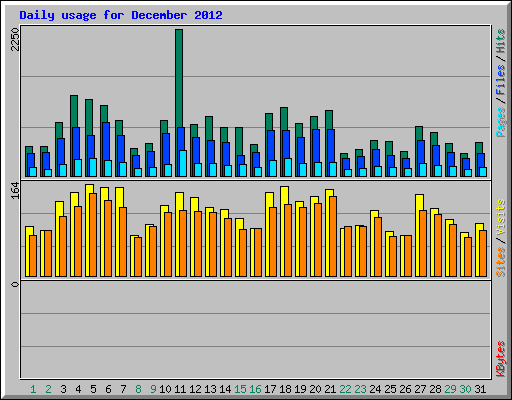The height and width of the screenshot is (400, 512).
Task: Click day label 30 on the x-axis
Action: coord(465,389)
